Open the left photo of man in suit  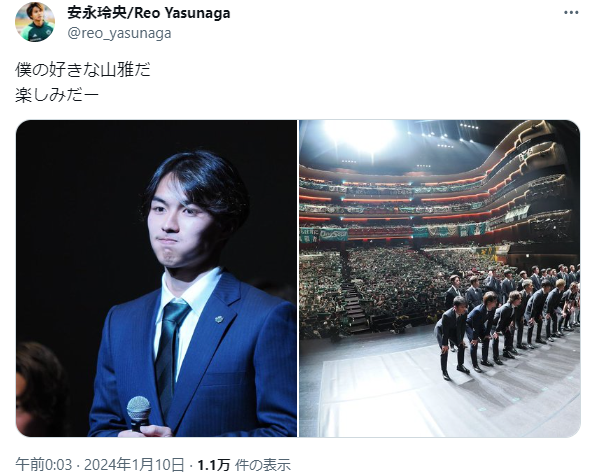pos(156,278)
